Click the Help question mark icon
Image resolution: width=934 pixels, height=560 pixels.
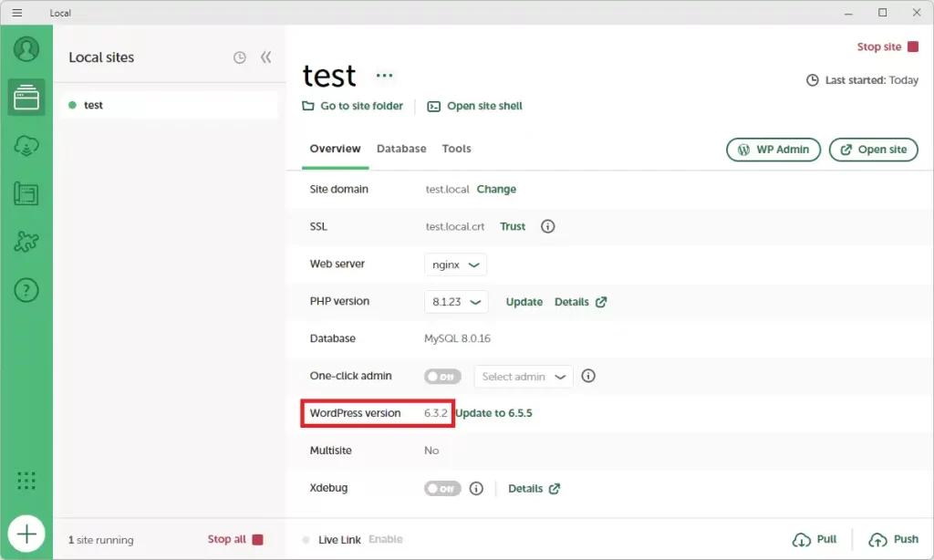pos(26,291)
